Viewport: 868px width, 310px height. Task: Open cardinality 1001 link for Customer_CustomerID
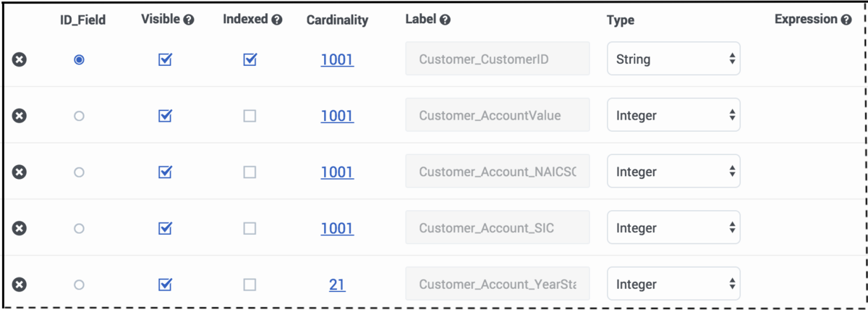[x=337, y=59]
